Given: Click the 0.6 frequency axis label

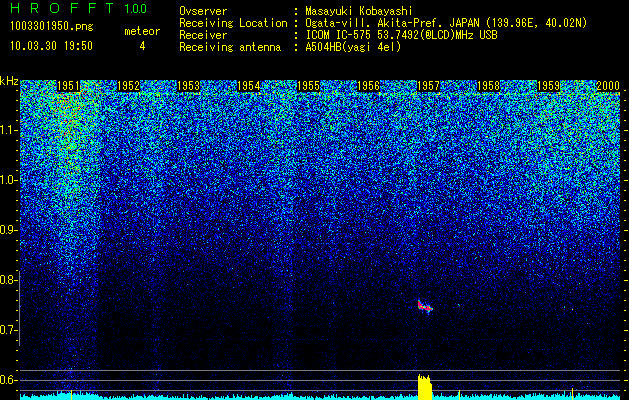Looking at the screenshot, I should [8, 380].
